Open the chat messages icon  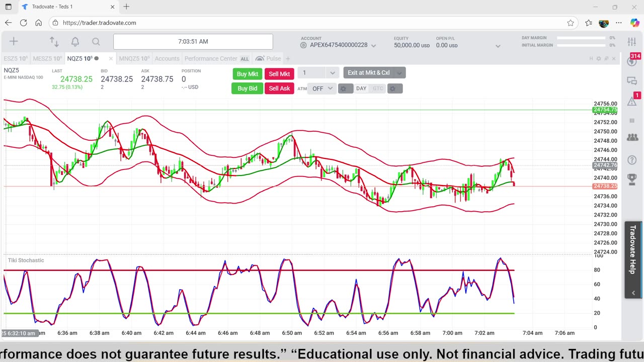coord(632,81)
